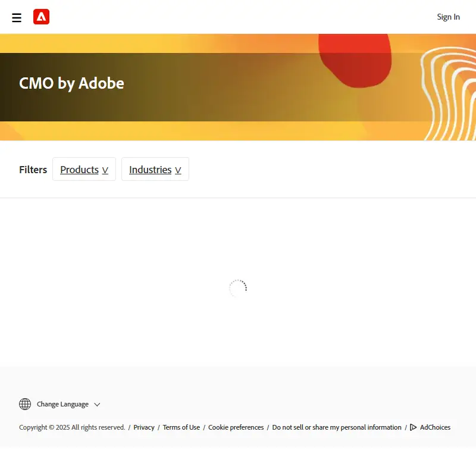This screenshot has height=463, width=476.
Task: Open the Terms of Use link
Action: point(181,427)
